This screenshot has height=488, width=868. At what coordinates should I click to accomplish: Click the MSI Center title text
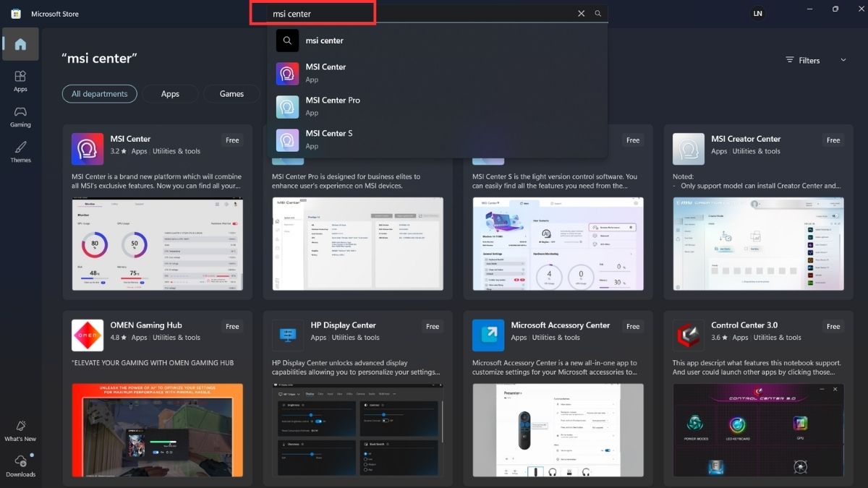click(130, 139)
